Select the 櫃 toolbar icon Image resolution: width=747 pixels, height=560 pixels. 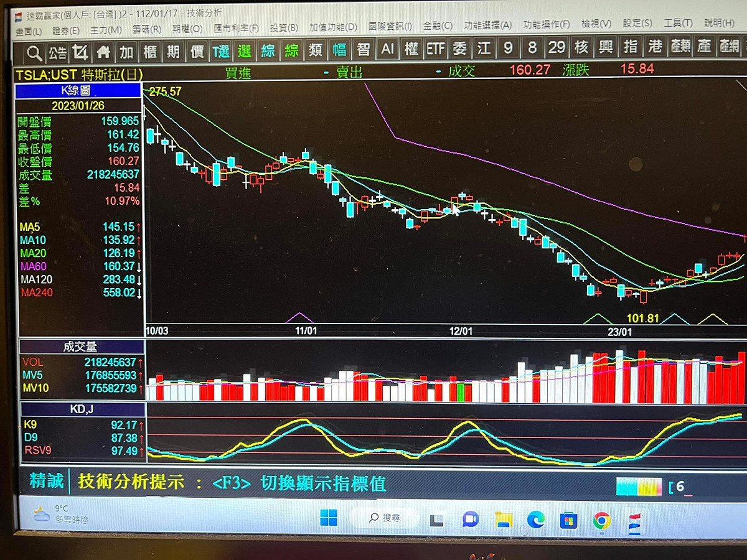pos(150,51)
